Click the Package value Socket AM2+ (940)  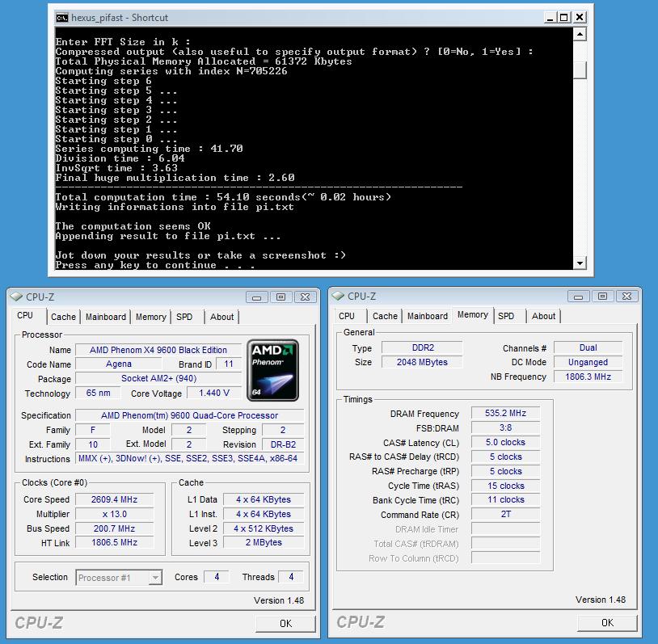158,378
